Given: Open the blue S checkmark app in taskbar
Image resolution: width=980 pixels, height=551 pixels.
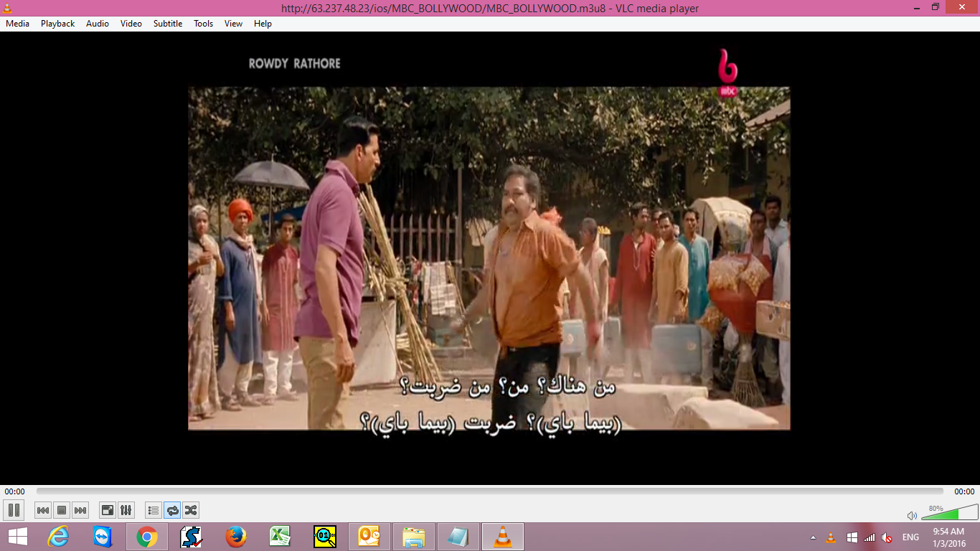Looking at the screenshot, I should click(x=192, y=537).
